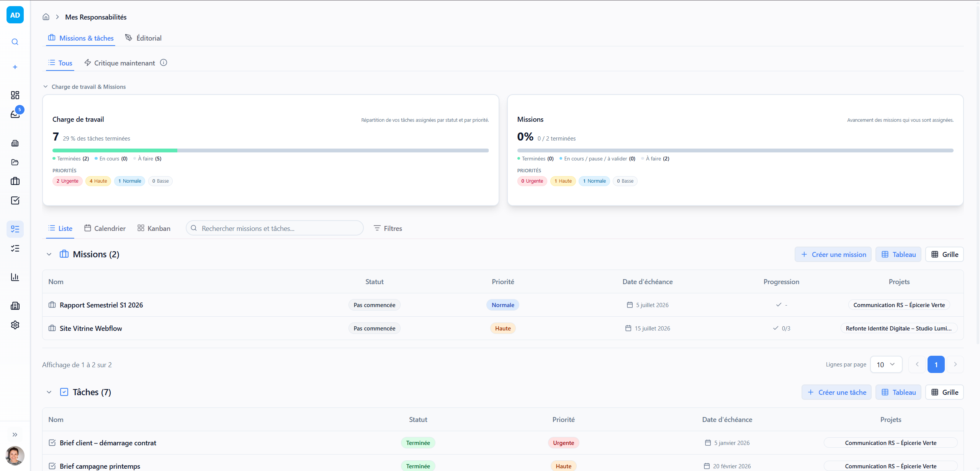Viewport: 980px width, 471px height.
Task: Sort missions by Date d'échéance column
Action: 648,281
